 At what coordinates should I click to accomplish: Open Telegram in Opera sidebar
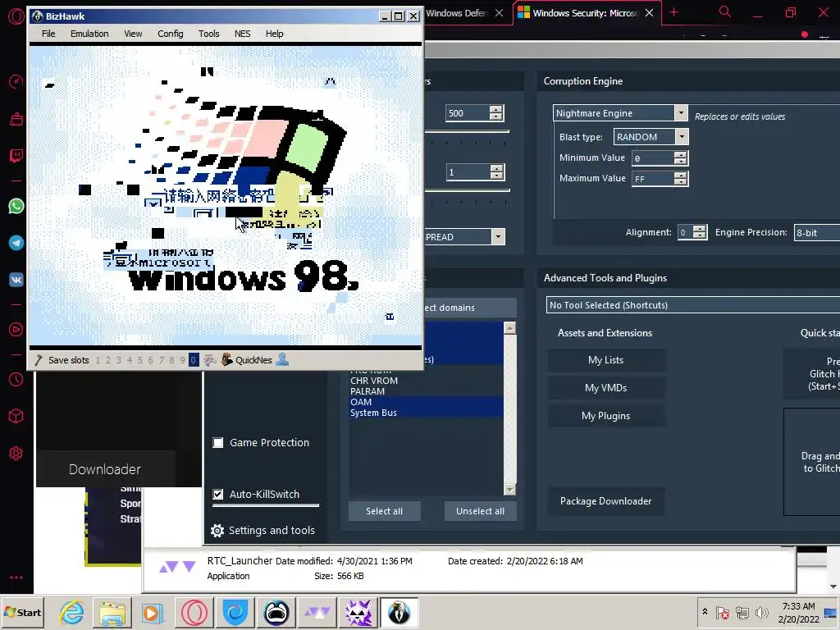coord(16,243)
